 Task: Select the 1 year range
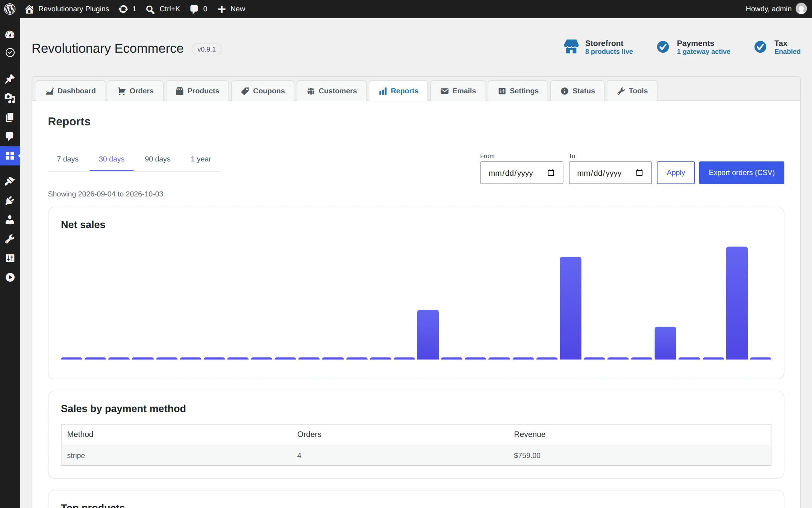[x=201, y=159]
